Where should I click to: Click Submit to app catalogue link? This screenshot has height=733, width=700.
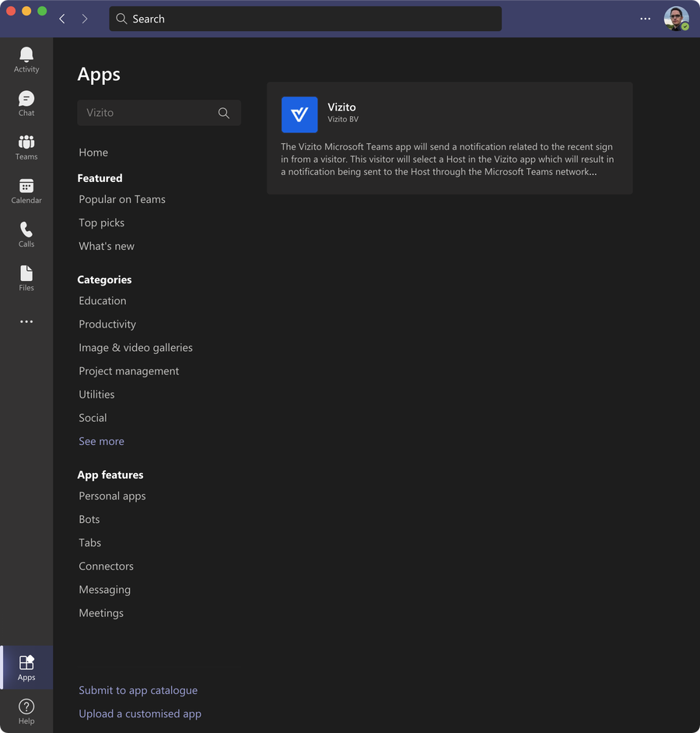click(138, 690)
